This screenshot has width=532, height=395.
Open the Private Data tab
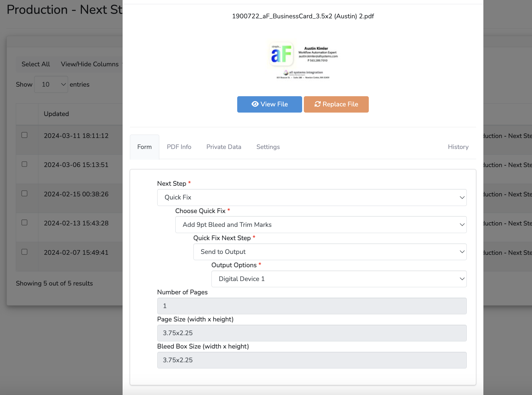click(x=224, y=147)
